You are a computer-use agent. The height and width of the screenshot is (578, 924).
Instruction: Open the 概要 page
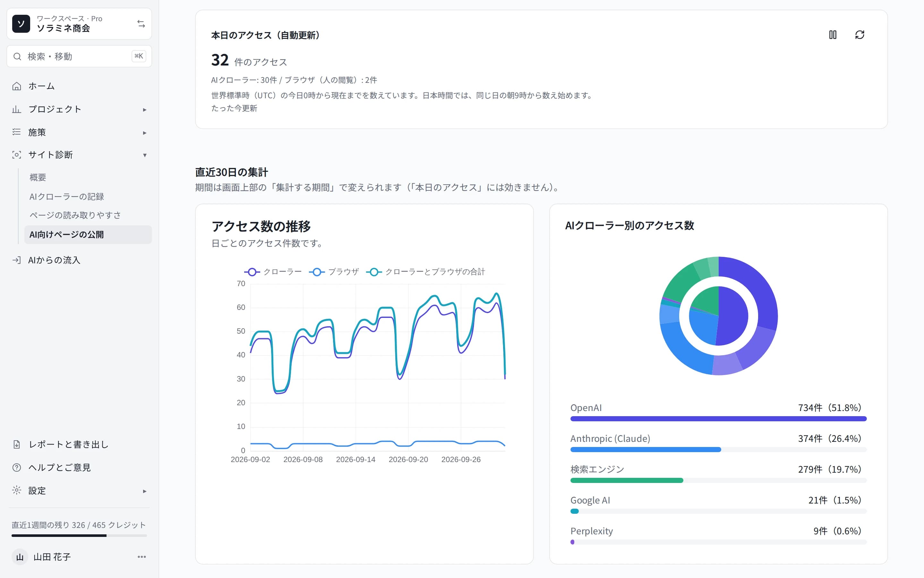pyautogui.click(x=88, y=177)
